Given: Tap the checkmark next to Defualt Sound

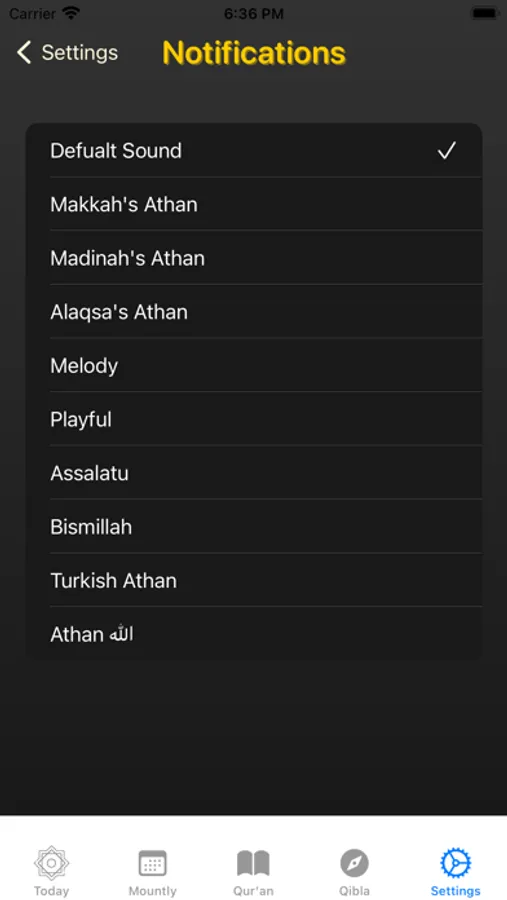Looking at the screenshot, I should click(x=447, y=150).
